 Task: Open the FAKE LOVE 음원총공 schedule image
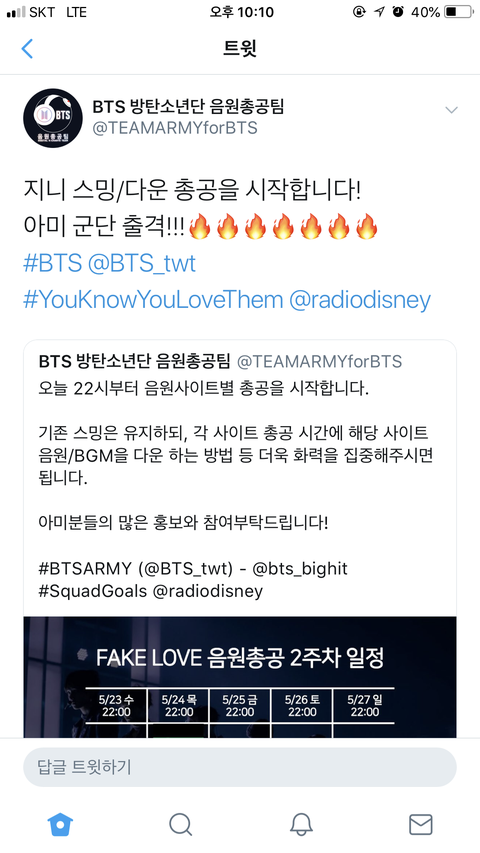tap(240, 677)
